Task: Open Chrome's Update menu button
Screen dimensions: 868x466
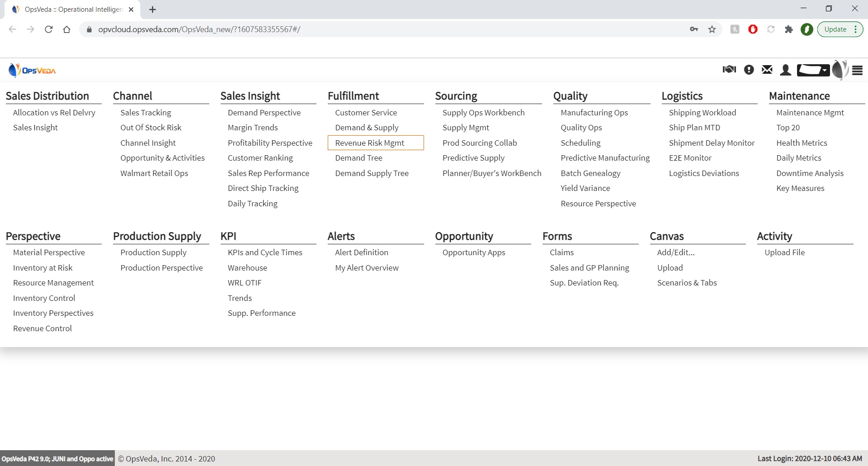Action: click(x=840, y=29)
